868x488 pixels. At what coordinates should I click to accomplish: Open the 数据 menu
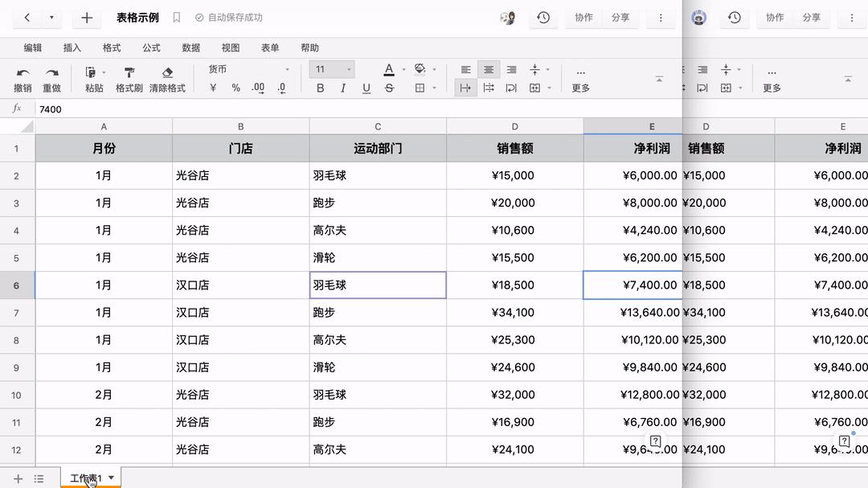click(190, 47)
